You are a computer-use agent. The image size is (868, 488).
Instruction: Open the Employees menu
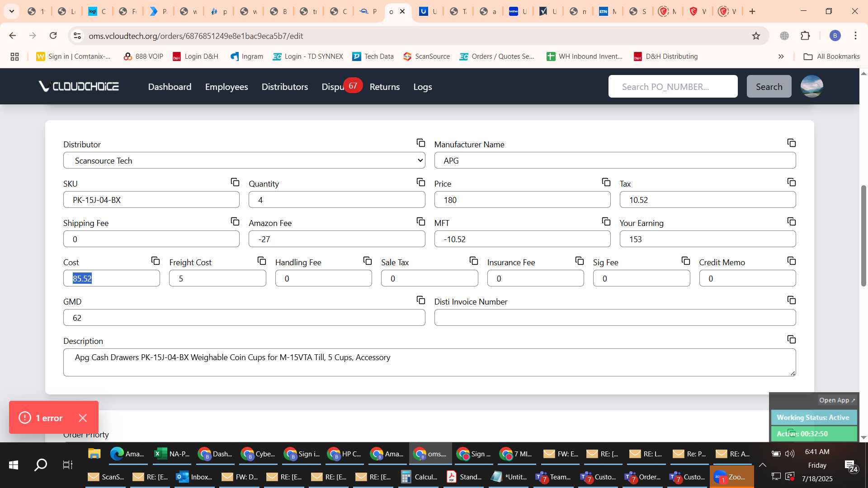tap(226, 87)
